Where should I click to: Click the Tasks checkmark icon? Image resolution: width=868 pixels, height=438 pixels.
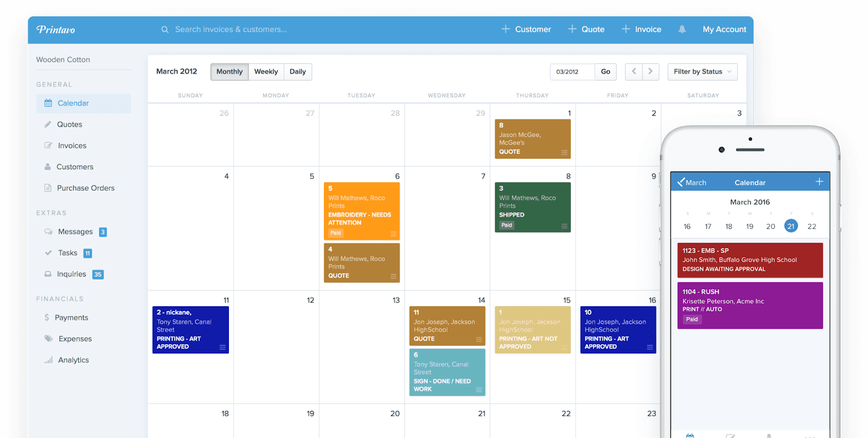tap(48, 253)
